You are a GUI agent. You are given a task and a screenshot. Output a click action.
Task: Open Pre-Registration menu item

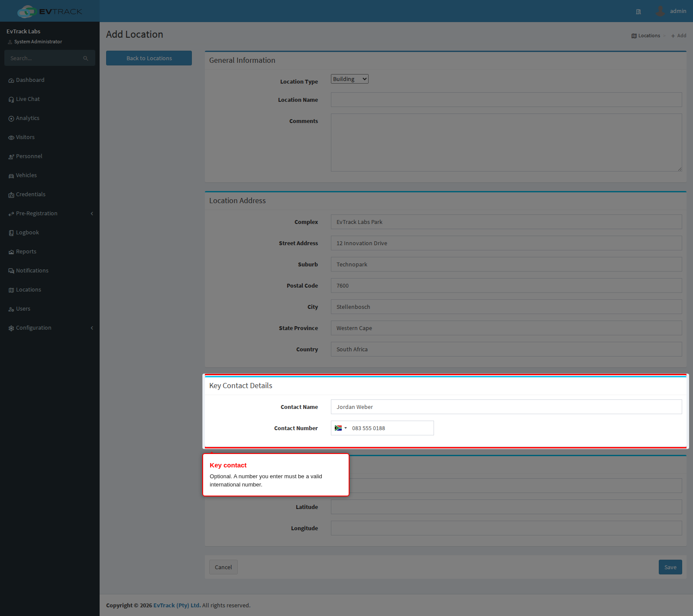[50, 214]
